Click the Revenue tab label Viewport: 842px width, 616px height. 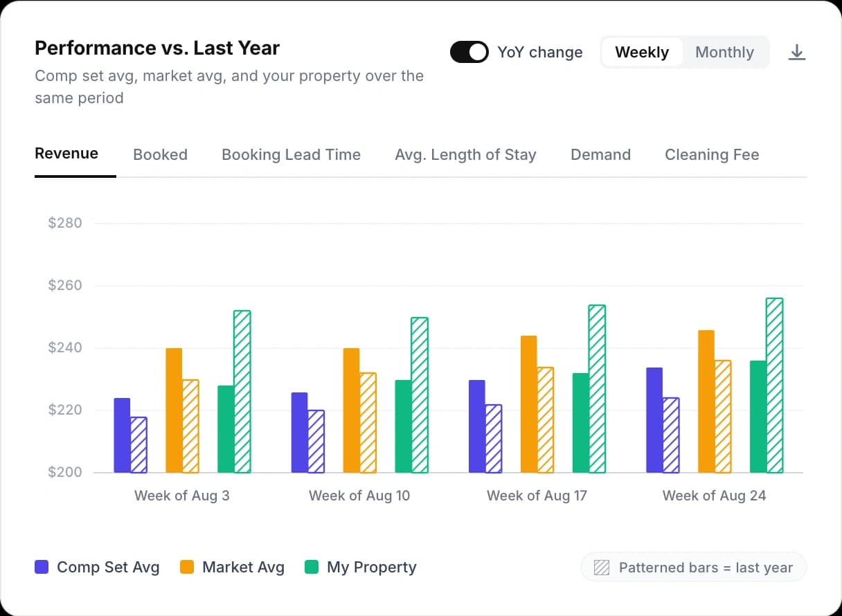[x=66, y=153]
